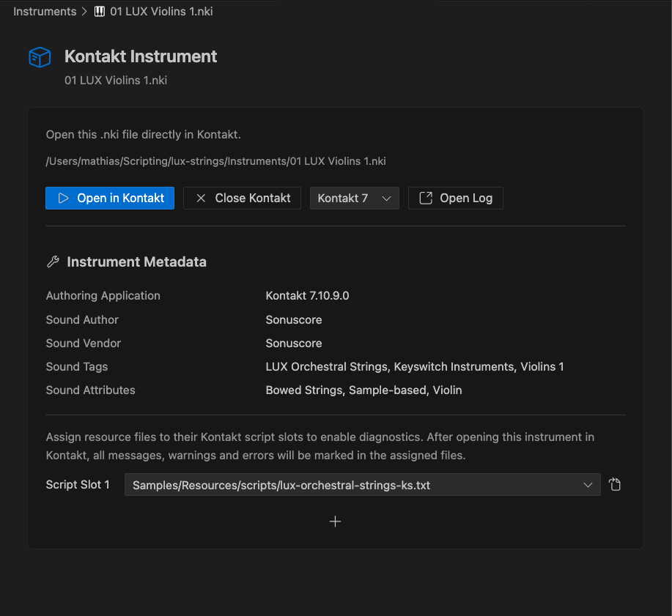Image resolution: width=672 pixels, height=616 pixels.
Task: Click the Sound Attributes label
Action: pos(90,390)
